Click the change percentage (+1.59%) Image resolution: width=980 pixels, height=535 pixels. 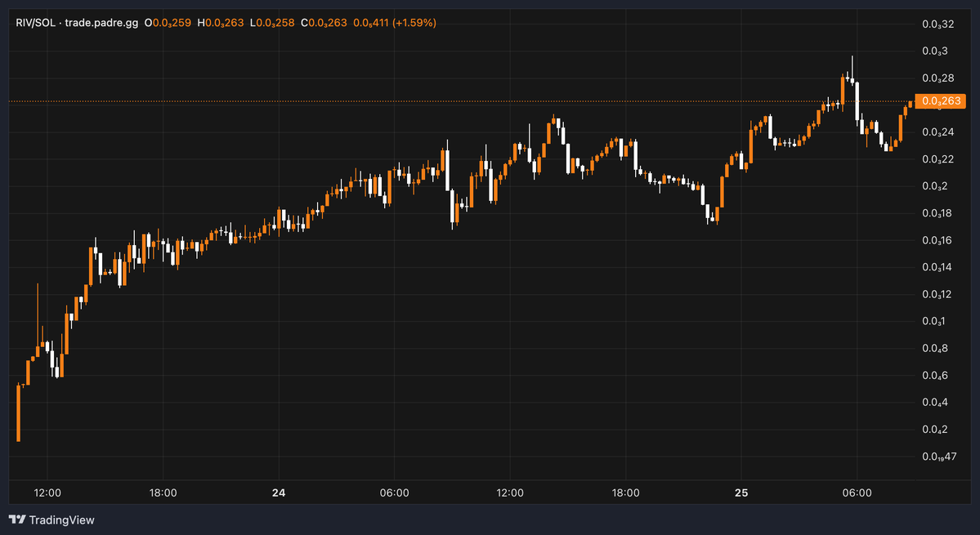[414, 23]
